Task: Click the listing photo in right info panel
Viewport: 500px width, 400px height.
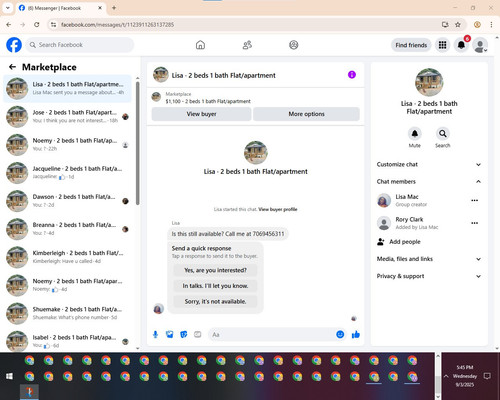Action: (429, 82)
